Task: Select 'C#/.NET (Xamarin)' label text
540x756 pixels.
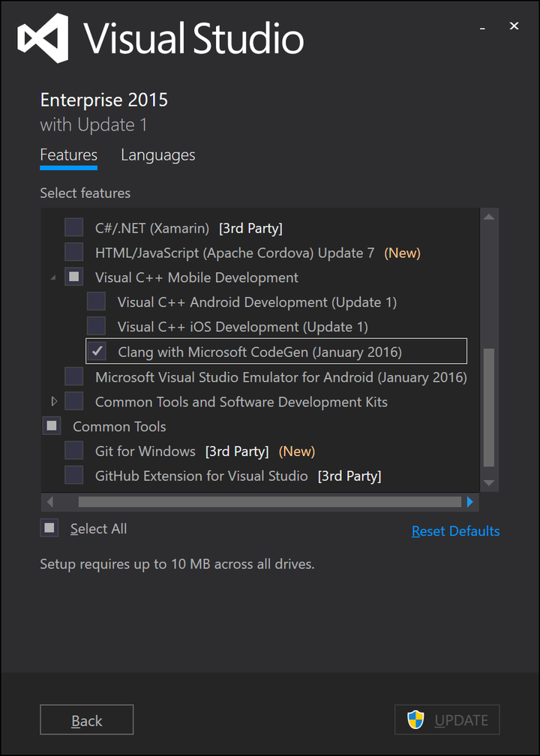Action: 152,229
